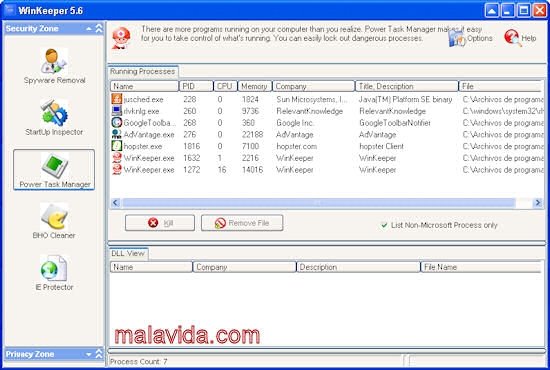Click memory value 22188
This screenshot has height=370, width=550.
point(252,135)
